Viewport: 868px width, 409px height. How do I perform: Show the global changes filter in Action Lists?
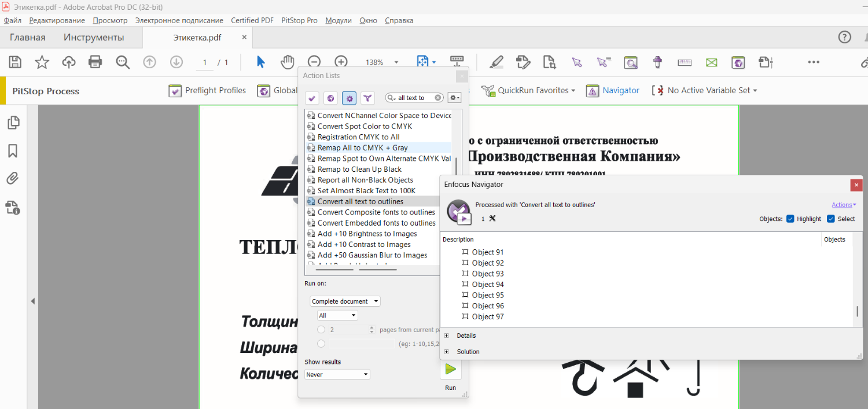330,98
